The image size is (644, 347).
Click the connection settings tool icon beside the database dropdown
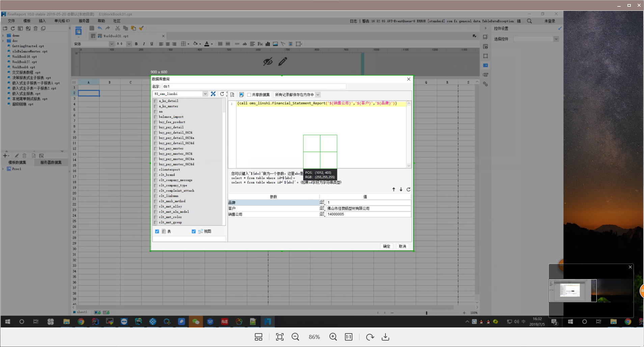(213, 94)
